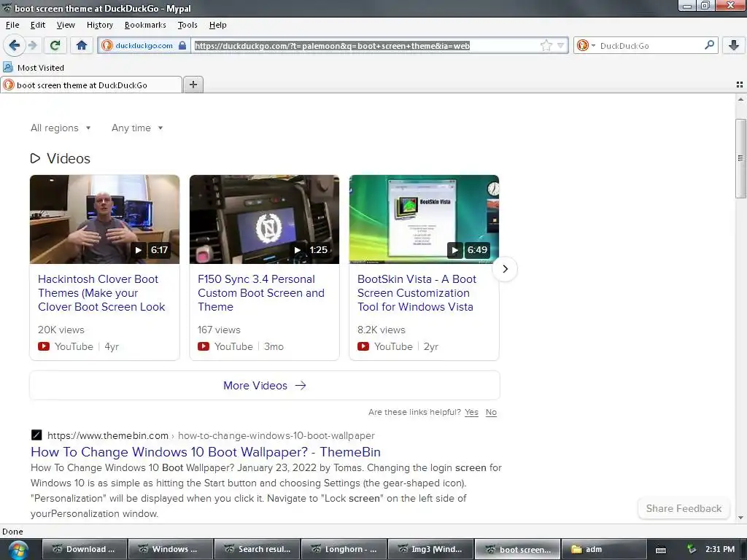Click F150 Sync 3.4 Personal Custom title link
This screenshot has height=560, width=747.
pos(261,293)
